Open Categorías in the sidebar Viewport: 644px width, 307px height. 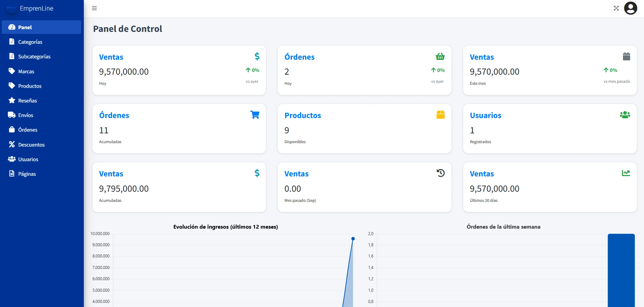tap(41, 42)
